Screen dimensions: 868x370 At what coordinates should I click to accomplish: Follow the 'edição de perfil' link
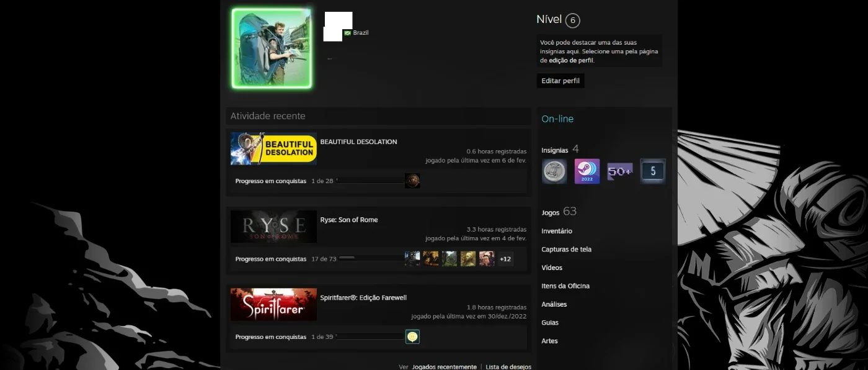pyautogui.click(x=571, y=61)
